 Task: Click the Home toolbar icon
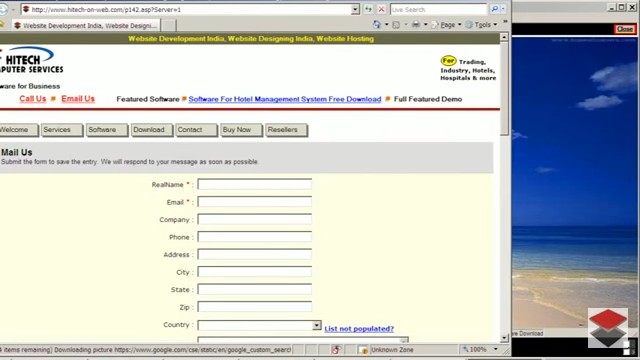click(x=377, y=25)
